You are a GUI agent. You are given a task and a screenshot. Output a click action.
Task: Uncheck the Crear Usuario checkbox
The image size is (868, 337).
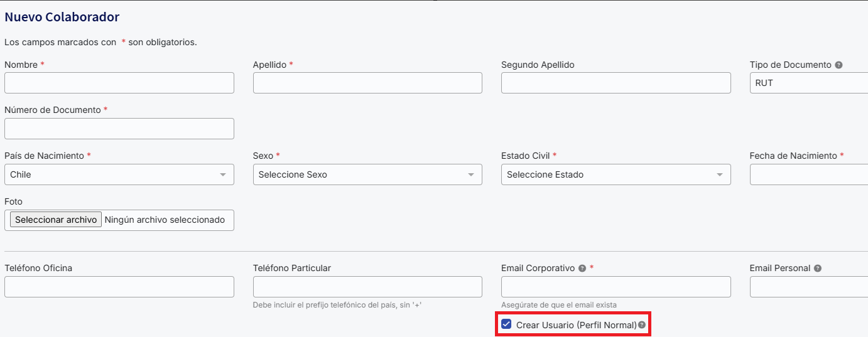pos(506,324)
